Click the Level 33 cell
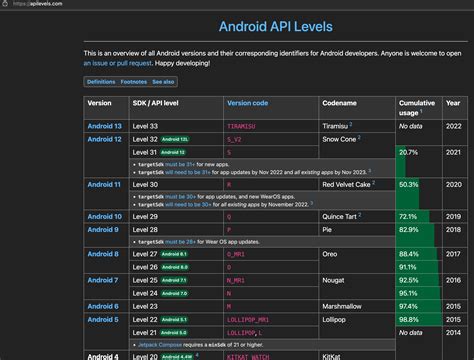The image size is (474, 360). (176, 126)
